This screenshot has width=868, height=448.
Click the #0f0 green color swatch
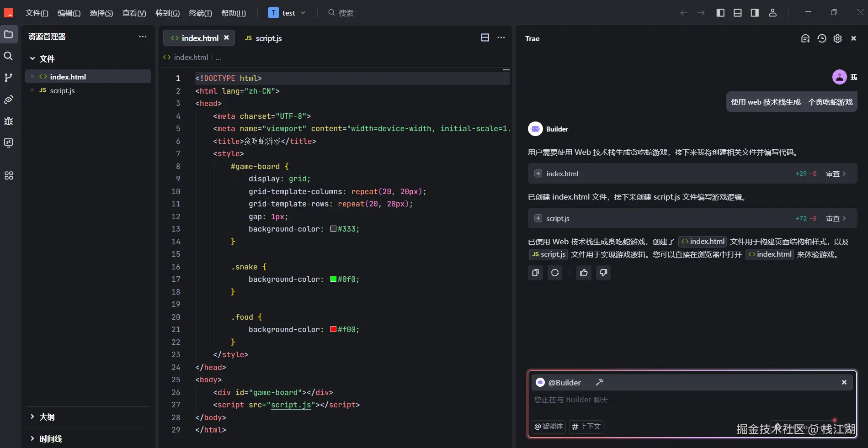[333, 279]
